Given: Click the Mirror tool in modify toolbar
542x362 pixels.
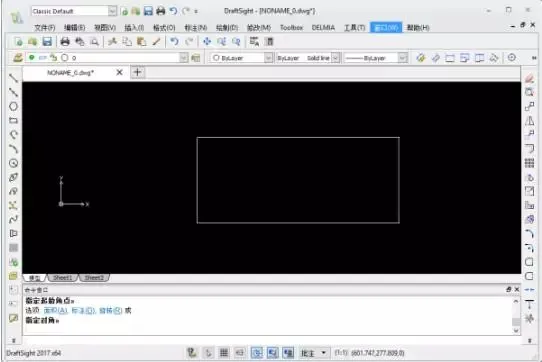Looking at the screenshot, I should click(529, 121).
